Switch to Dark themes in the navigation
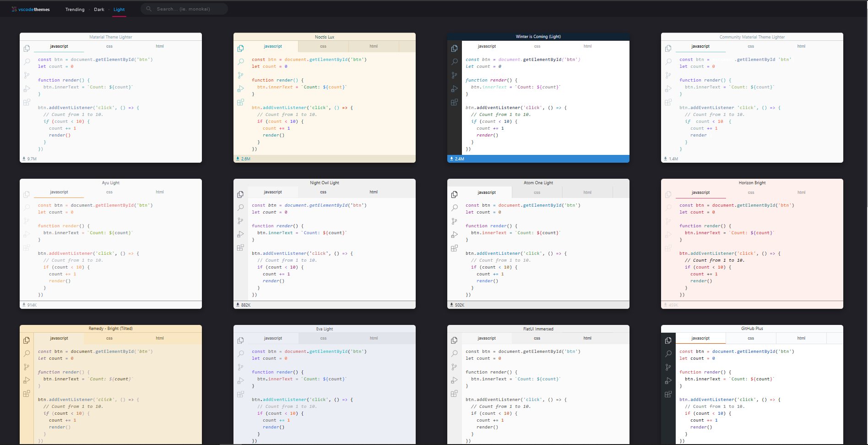 click(99, 9)
